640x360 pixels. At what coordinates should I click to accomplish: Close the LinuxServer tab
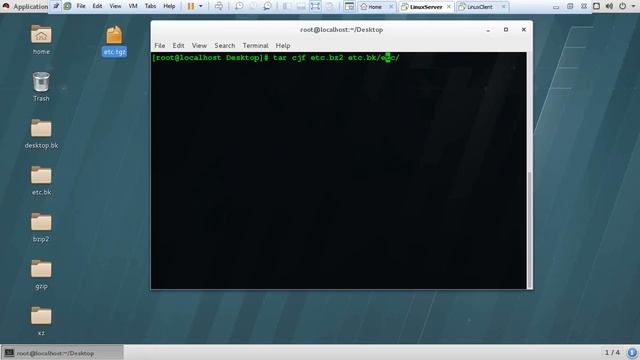coord(449,7)
